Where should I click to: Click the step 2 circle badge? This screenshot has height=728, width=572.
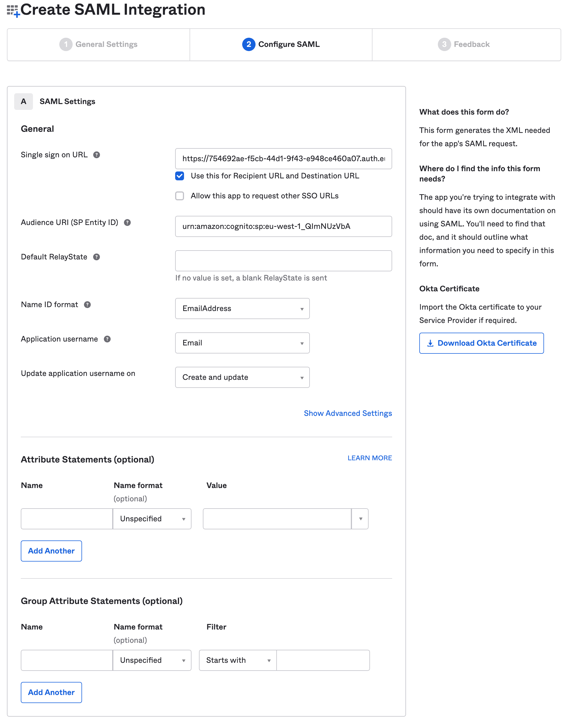pyautogui.click(x=249, y=44)
